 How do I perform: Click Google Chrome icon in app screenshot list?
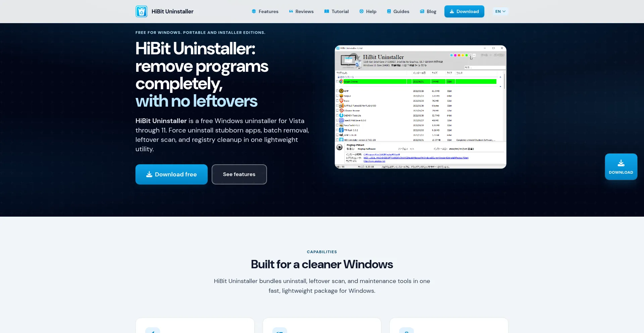coord(341,81)
